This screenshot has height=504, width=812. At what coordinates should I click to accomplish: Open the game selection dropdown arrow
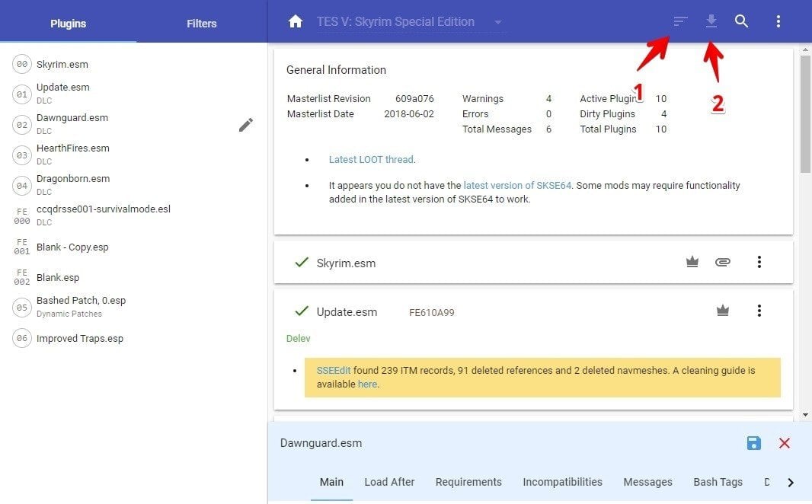(497, 22)
